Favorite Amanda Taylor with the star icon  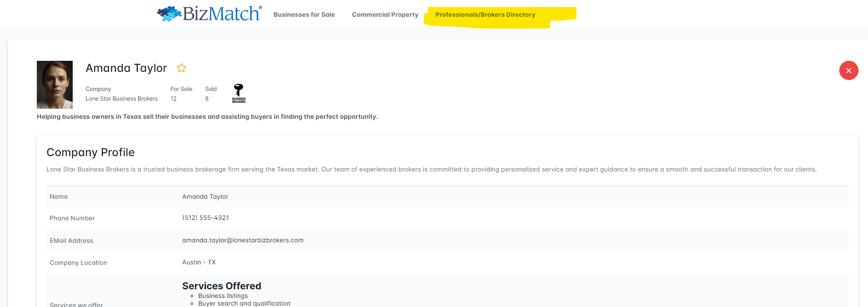coord(181,68)
